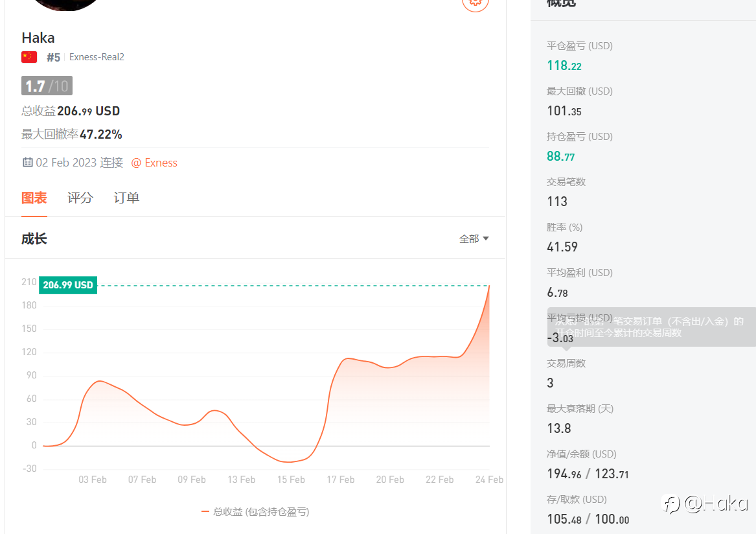Viewport: 756px width, 534px height.
Task: Click the China flag icon
Action: pos(29,57)
